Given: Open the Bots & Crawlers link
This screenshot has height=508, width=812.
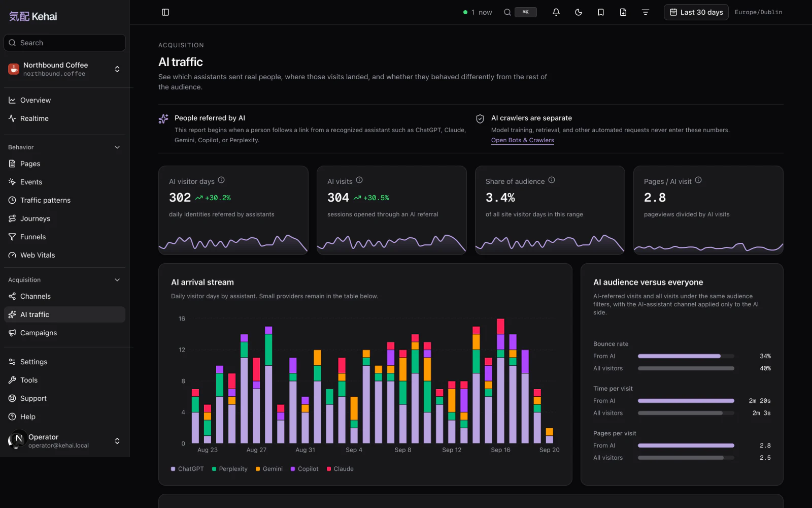Looking at the screenshot, I should (523, 140).
